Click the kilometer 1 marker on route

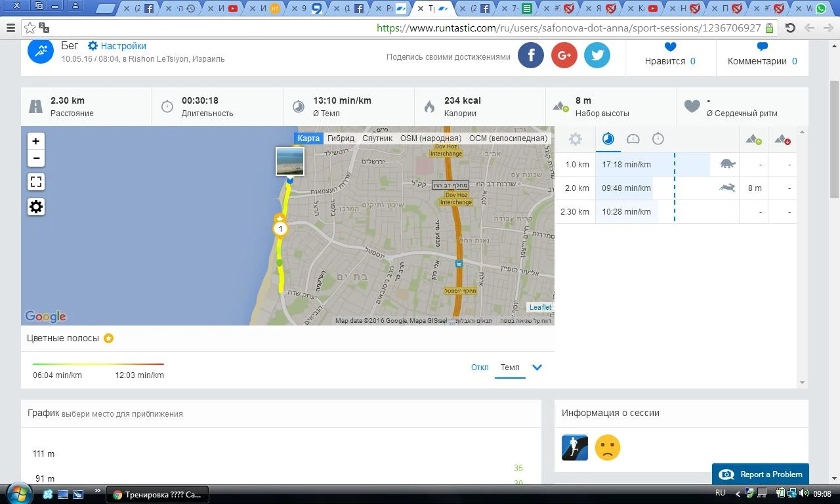pos(280,229)
